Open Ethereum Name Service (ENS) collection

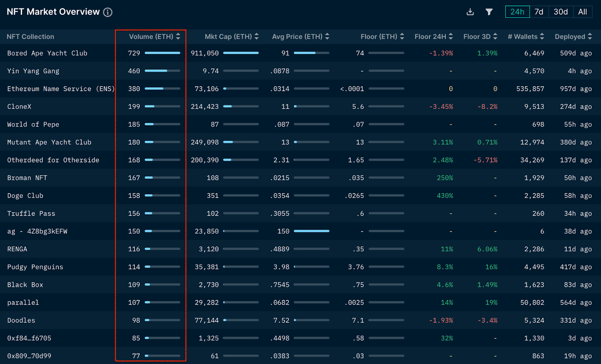pyautogui.click(x=61, y=89)
